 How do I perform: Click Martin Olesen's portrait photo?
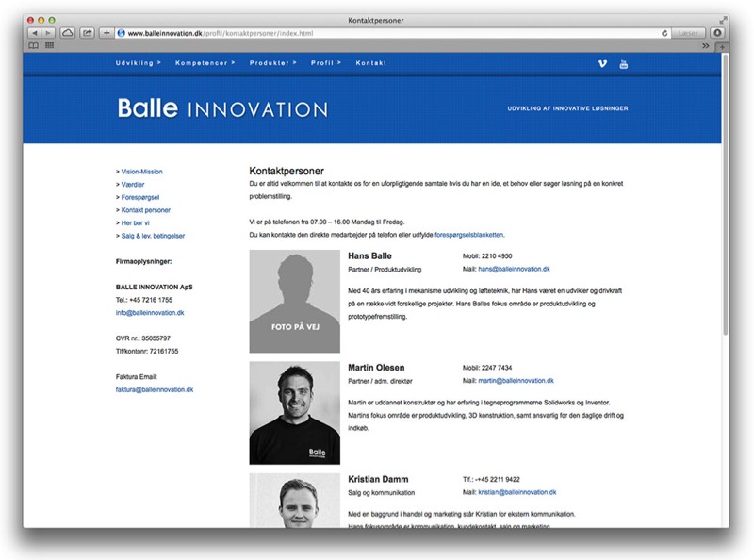click(x=294, y=413)
